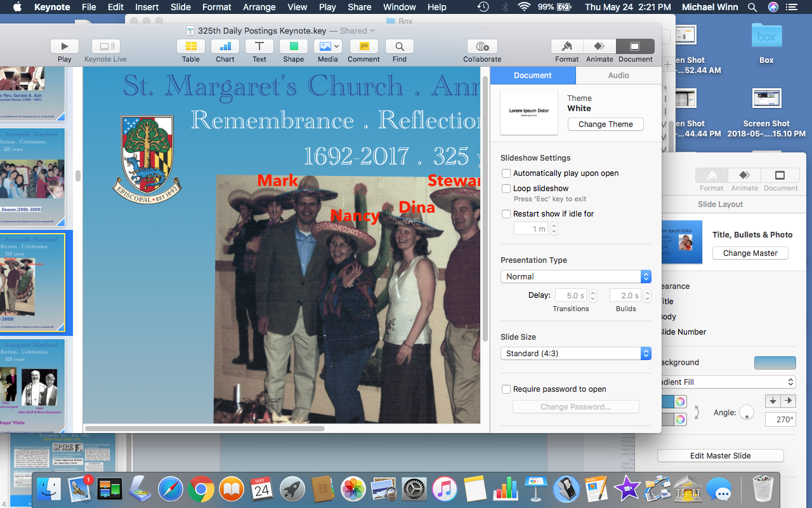Expand the Slide Size dropdown
This screenshot has width=812, height=508.
pyautogui.click(x=575, y=353)
